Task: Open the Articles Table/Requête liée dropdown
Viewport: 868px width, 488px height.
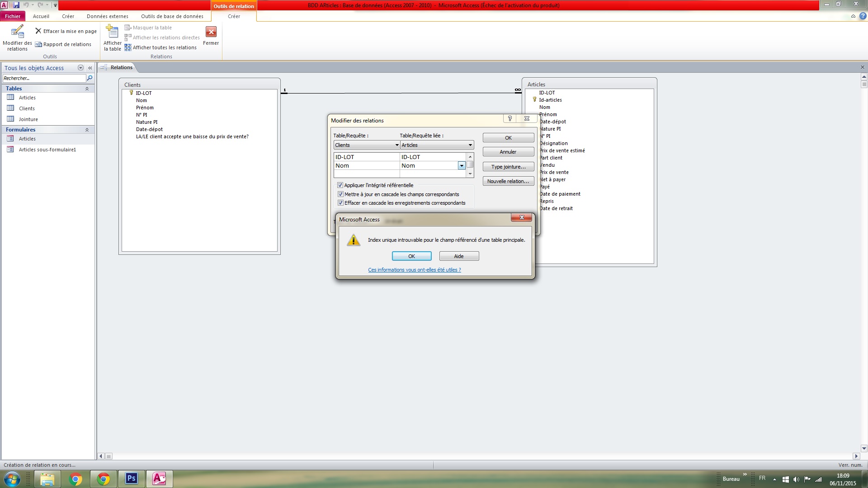Action: [470, 145]
